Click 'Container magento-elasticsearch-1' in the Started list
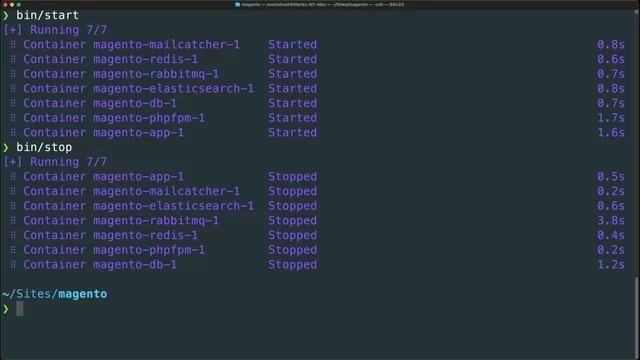Image resolution: width=640 pixels, height=360 pixels. (138, 89)
